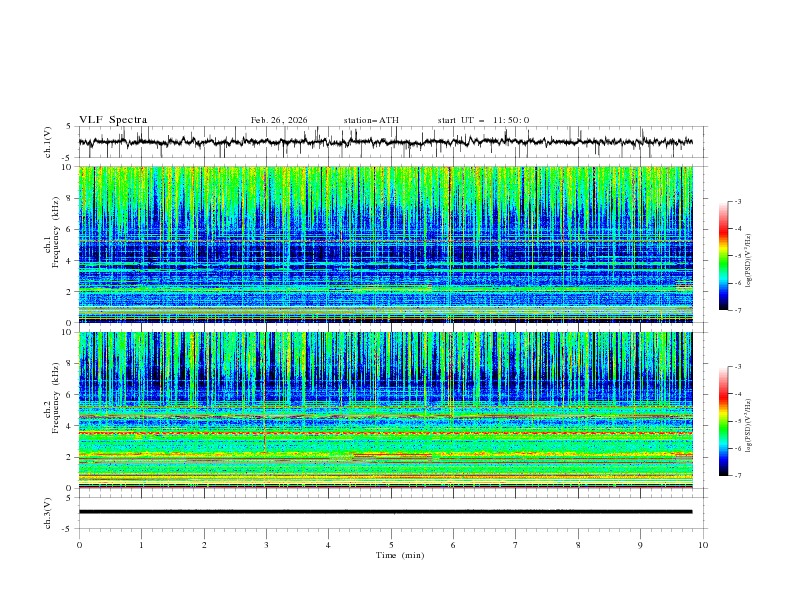Click time axis tick label '3'

tap(266, 545)
